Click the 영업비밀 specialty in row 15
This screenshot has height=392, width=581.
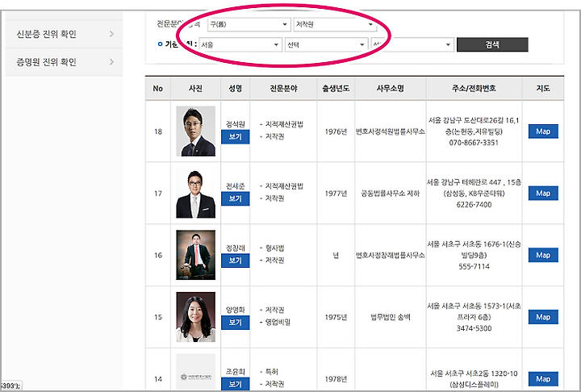click(278, 323)
